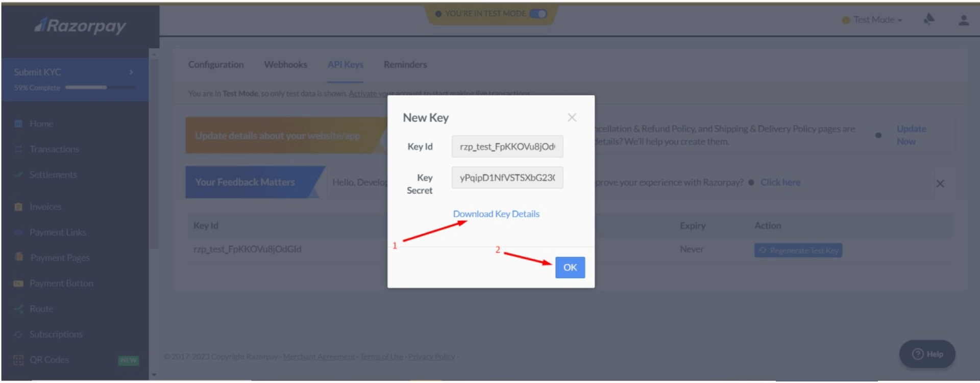Close the New Key dialog
Screen dimensions: 980x383
click(x=572, y=118)
